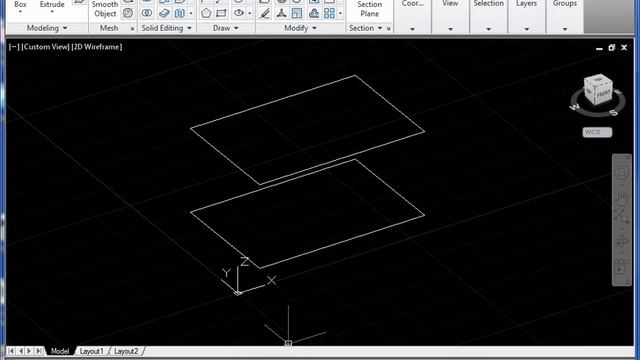Open flyout arrow next to separate solids icon
This screenshot has width=640, height=360.
pos(191,13)
